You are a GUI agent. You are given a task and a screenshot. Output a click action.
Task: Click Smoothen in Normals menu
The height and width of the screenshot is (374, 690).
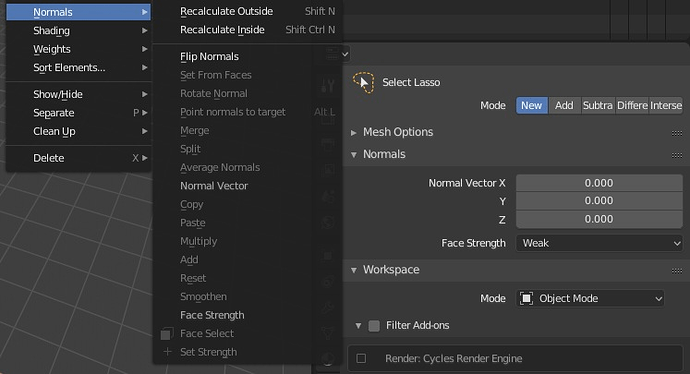pyautogui.click(x=248, y=297)
